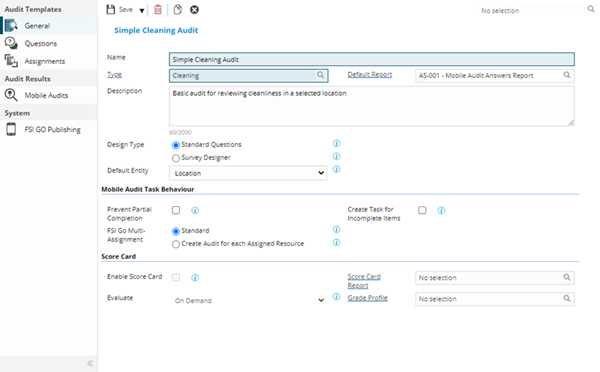The width and height of the screenshot is (600, 372).
Task: Open the Save button dropdown arrow
Action: tap(142, 10)
